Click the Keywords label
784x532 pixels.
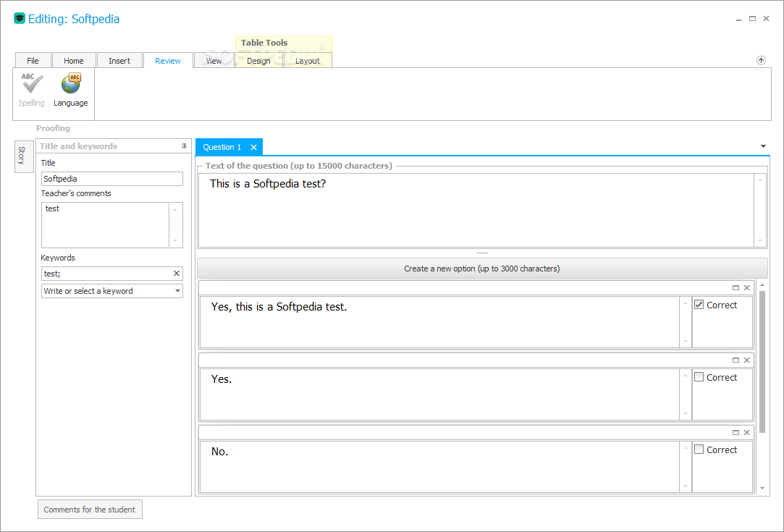[x=58, y=258]
